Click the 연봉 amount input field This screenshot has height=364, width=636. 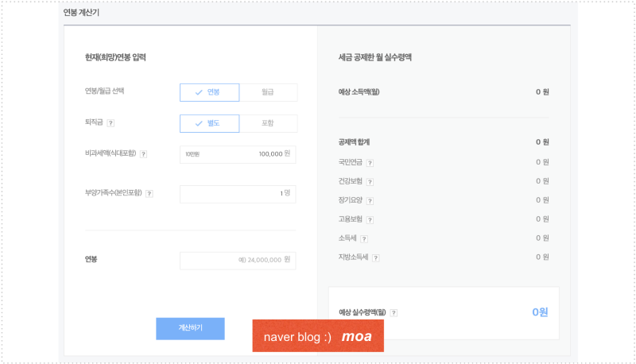pyautogui.click(x=238, y=260)
